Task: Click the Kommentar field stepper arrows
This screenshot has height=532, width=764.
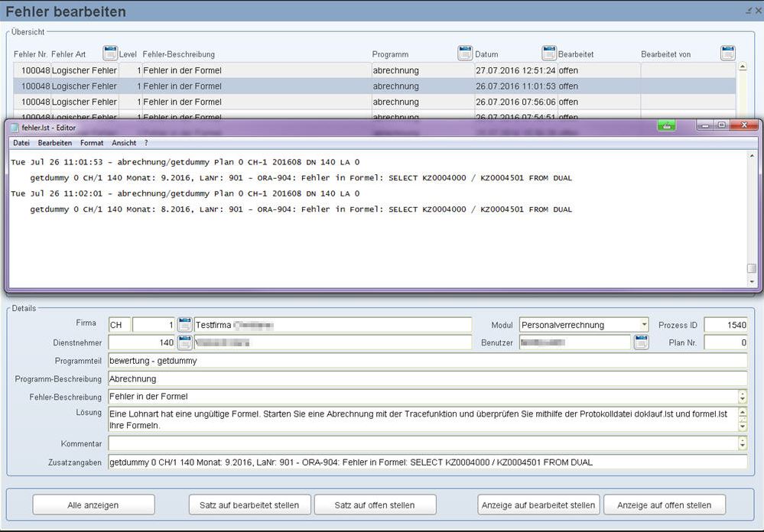Action: (x=743, y=443)
